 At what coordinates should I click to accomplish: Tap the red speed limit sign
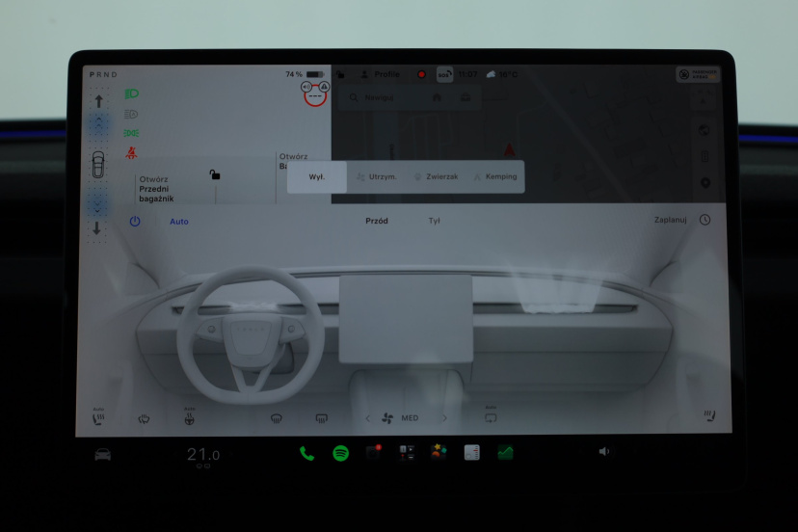click(315, 95)
